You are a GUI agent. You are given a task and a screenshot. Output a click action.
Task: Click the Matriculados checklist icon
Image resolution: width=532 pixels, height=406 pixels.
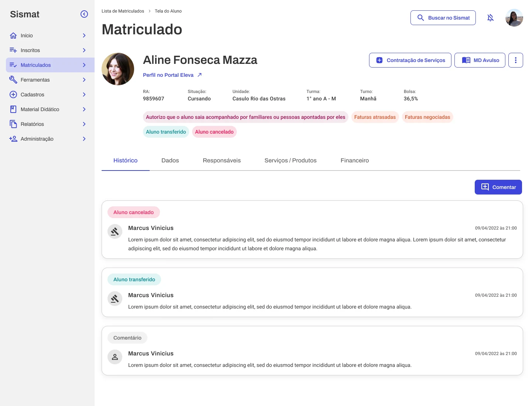click(13, 65)
